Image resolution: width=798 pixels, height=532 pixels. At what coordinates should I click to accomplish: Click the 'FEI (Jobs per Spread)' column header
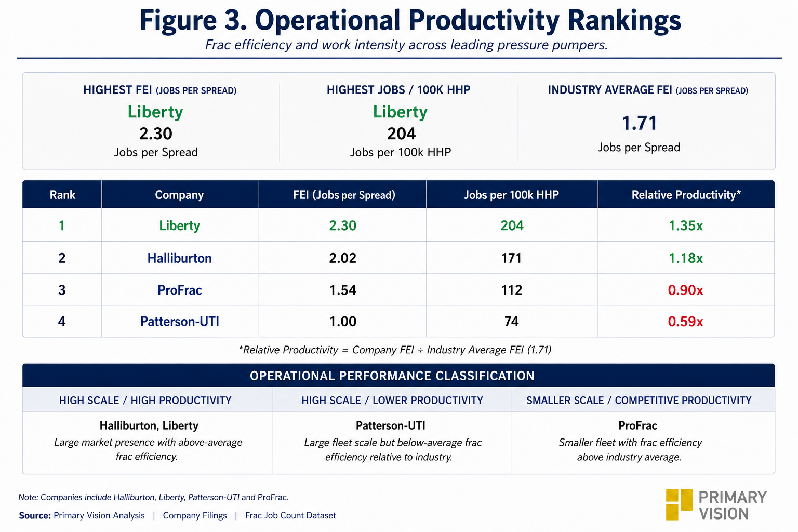[344, 195]
